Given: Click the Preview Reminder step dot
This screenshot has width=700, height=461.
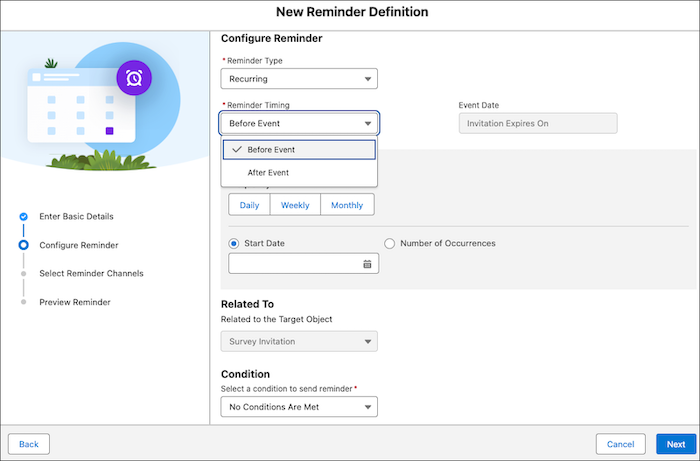Looking at the screenshot, I should (23, 302).
